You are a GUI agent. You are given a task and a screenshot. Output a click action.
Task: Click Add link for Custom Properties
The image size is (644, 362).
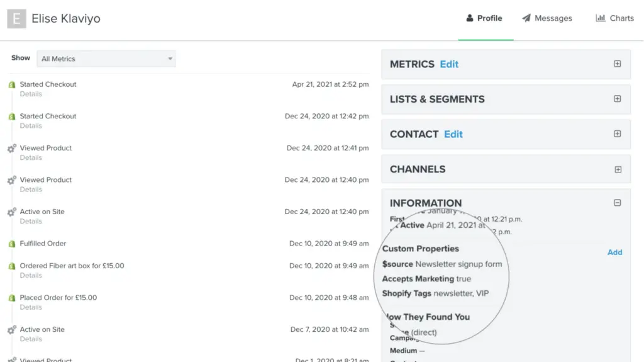point(614,252)
